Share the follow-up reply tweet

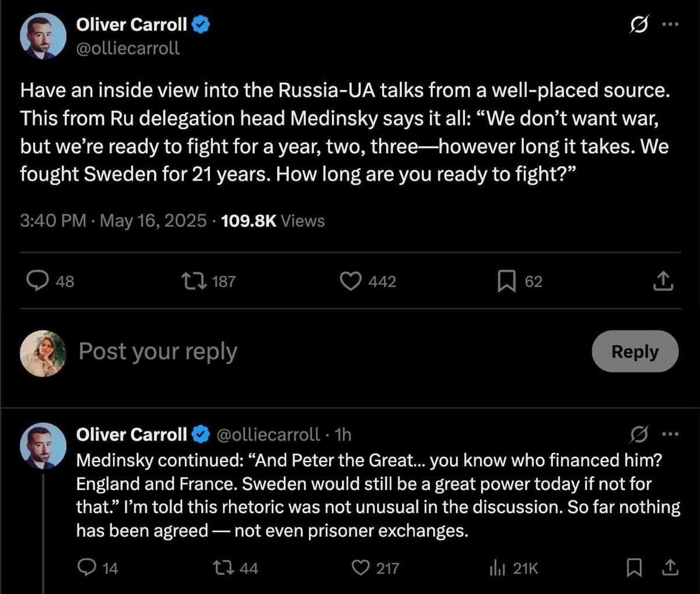670,568
